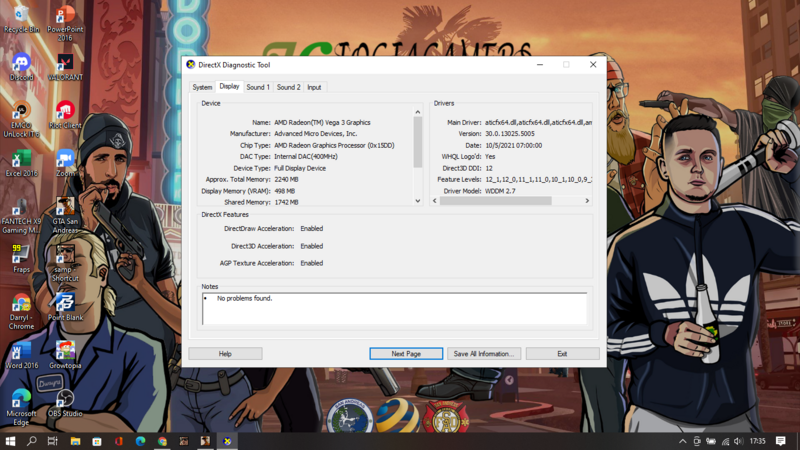Open File Explorer from the taskbar
Viewport: 800px width, 450px height.
(x=75, y=441)
